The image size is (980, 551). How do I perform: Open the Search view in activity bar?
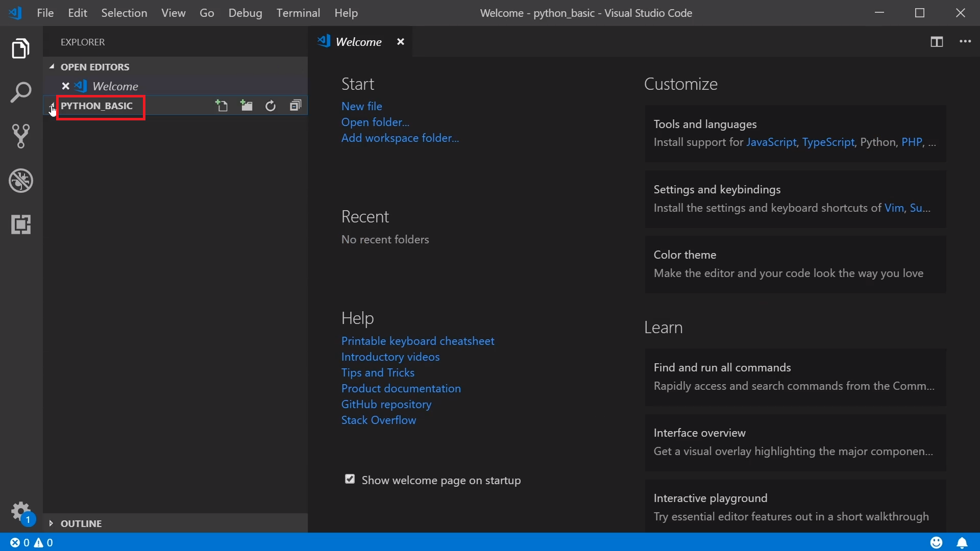[x=21, y=92]
